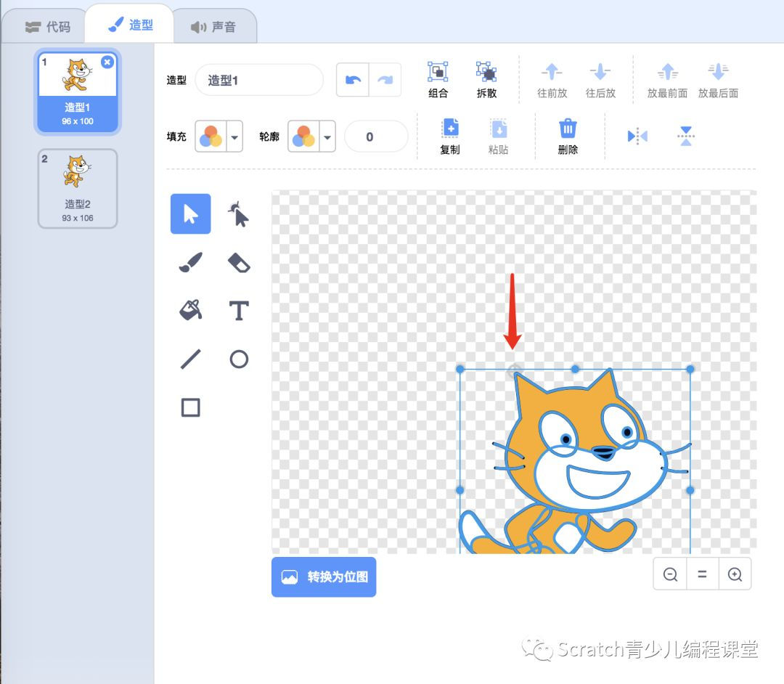Select the Text tool
The image size is (784, 684).
(238, 310)
